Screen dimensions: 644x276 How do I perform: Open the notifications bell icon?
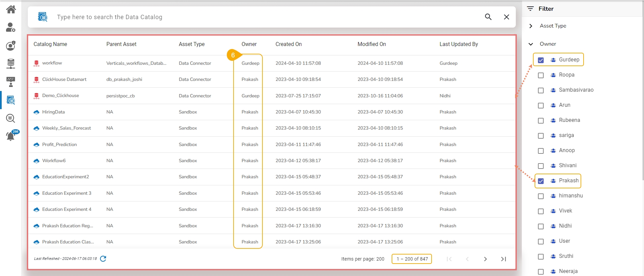coord(11,136)
